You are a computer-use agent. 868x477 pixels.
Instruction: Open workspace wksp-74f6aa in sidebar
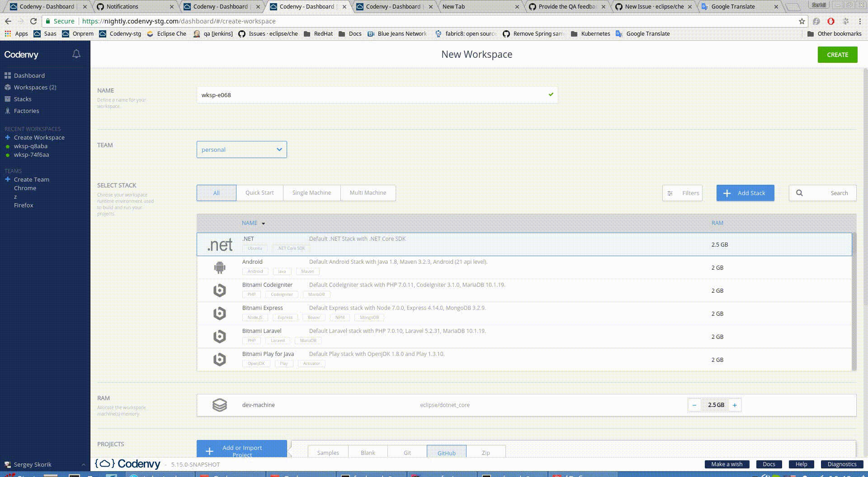(x=31, y=154)
